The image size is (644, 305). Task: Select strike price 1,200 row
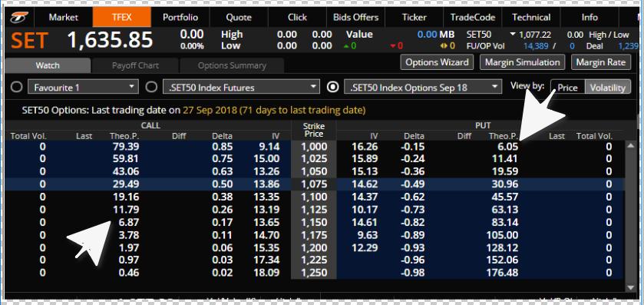[x=314, y=248]
